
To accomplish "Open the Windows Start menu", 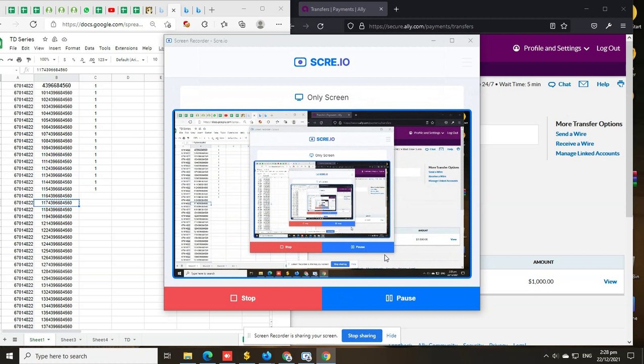I will point(9,356).
